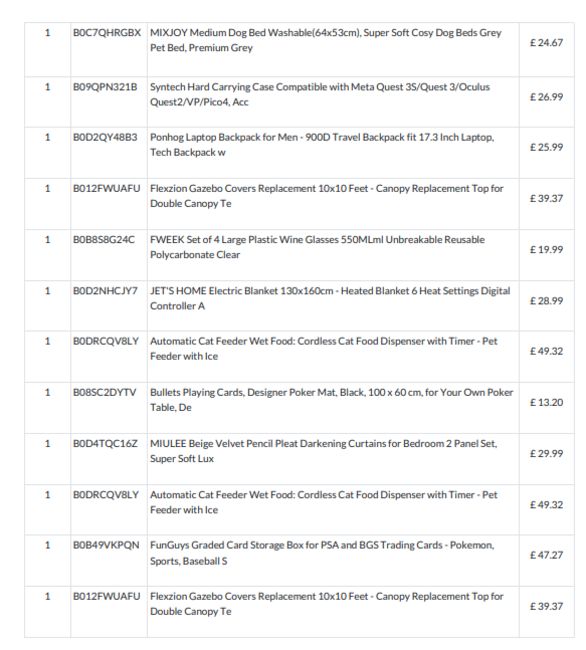Click the £ 28.99 price cell
The image size is (586, 650).
546,301
